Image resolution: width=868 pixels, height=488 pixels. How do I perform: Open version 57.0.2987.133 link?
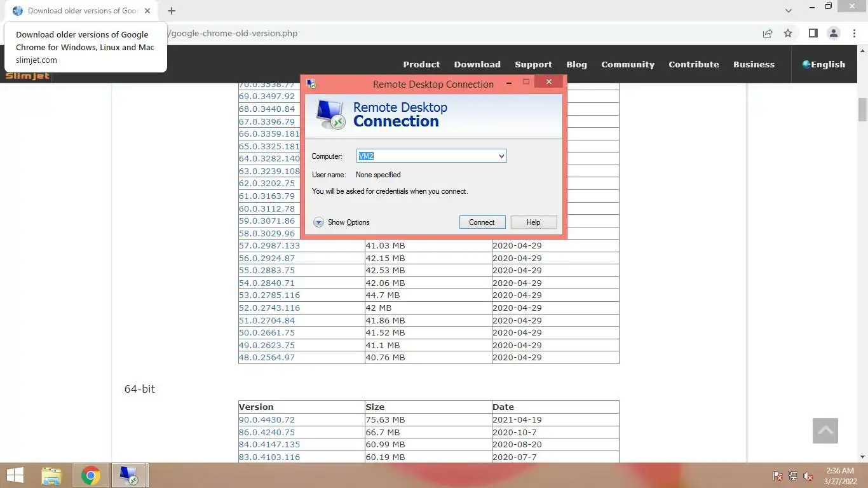point(269,245)
